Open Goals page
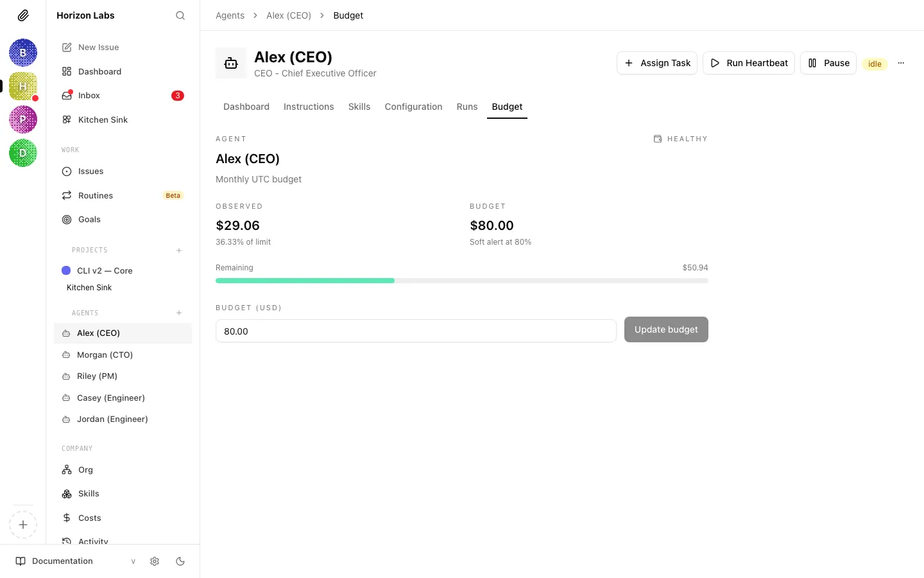This screenshot has width=924, height=578. tap(123, 220)
